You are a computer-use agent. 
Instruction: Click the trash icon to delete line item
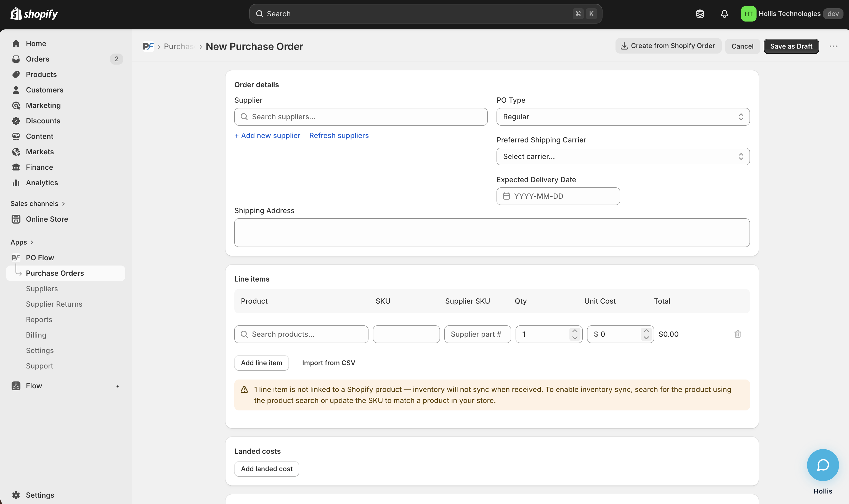tap(737, 334)
